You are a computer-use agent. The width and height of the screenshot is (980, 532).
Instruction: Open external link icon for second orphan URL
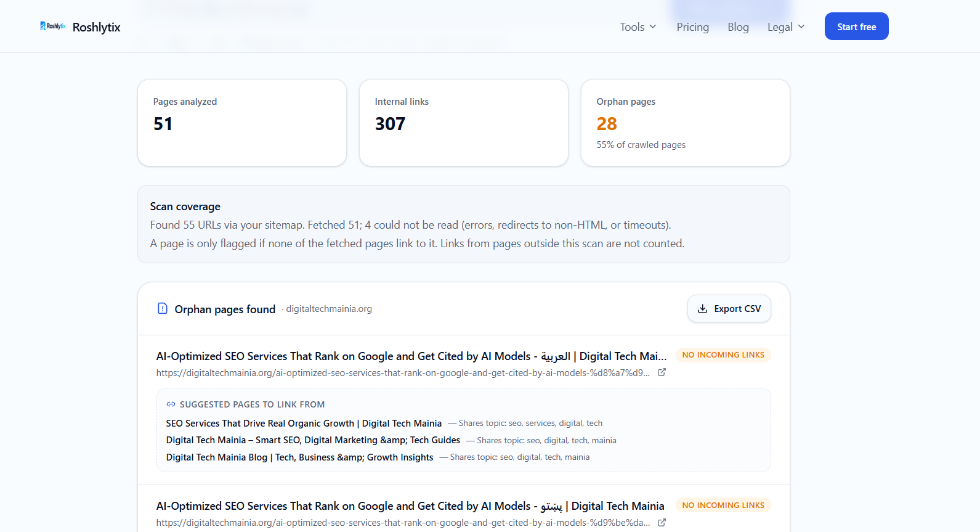click(662, 522)
